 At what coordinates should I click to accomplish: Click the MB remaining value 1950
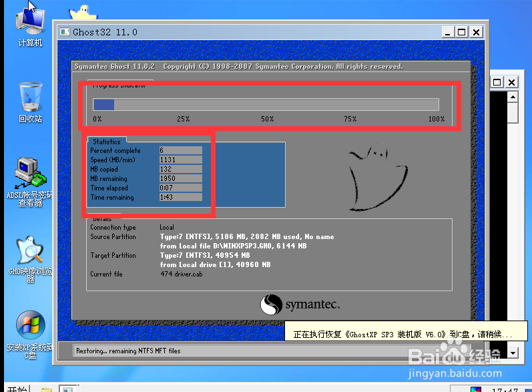coord(181,178)
